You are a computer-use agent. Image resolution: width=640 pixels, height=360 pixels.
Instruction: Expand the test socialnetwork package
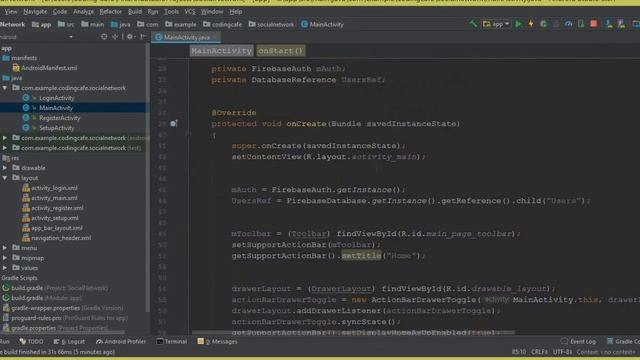pos(4,148)
